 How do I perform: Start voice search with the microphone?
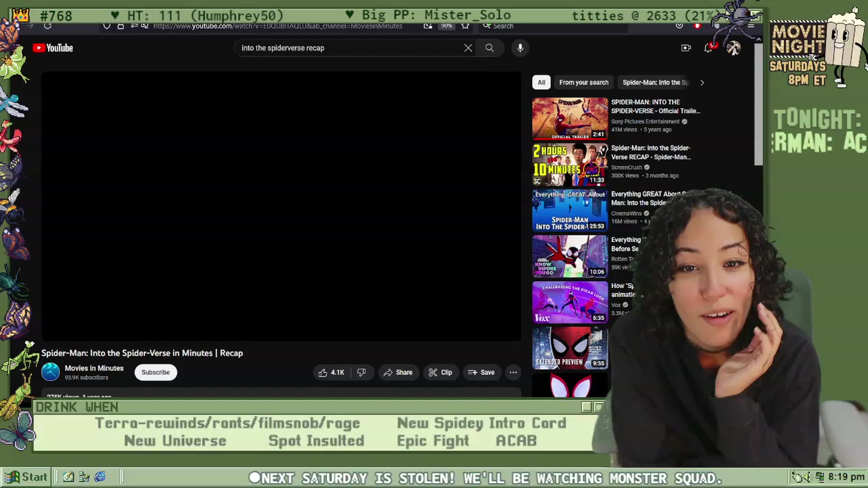click(x=520, y=48)
